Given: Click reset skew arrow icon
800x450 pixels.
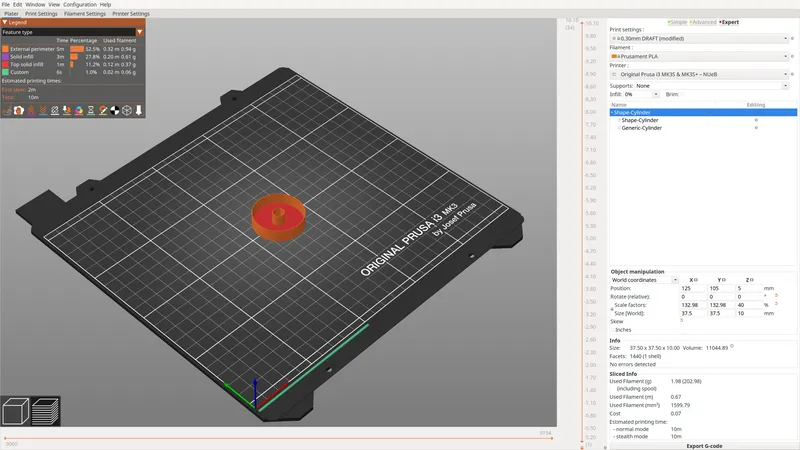Looking at the screenshot, I should (x=681, y=320).
